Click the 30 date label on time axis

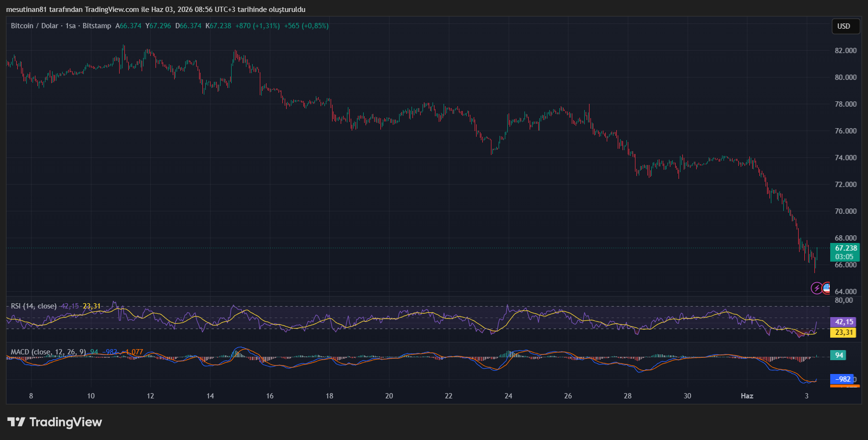[688, 396]
